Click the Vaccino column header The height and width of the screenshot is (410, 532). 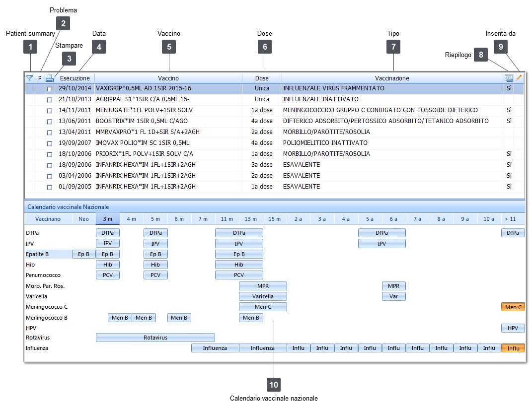point(168,78)
